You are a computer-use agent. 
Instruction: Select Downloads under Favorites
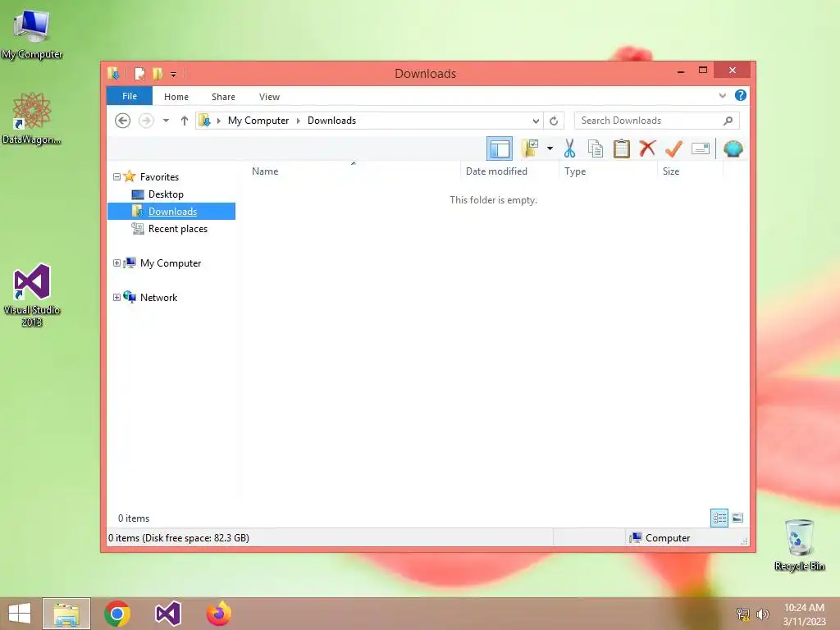(172, 211)
